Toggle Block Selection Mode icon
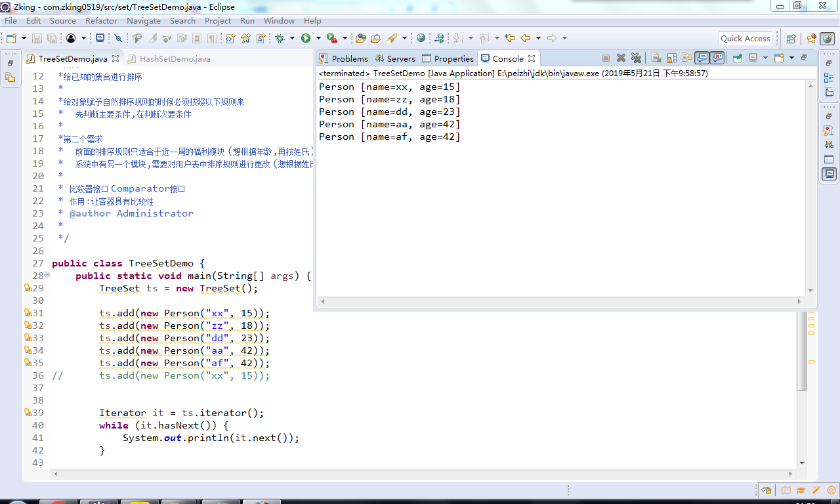 (x=197, y=38)
